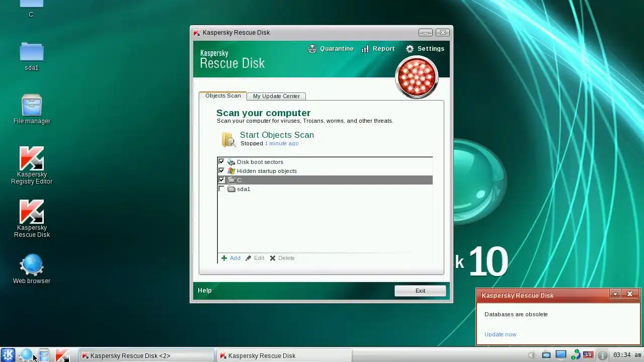Minimize the Kaspersky Rescue Disk window
The height and width of the screenshot is (362, 644).
point(426,32)
